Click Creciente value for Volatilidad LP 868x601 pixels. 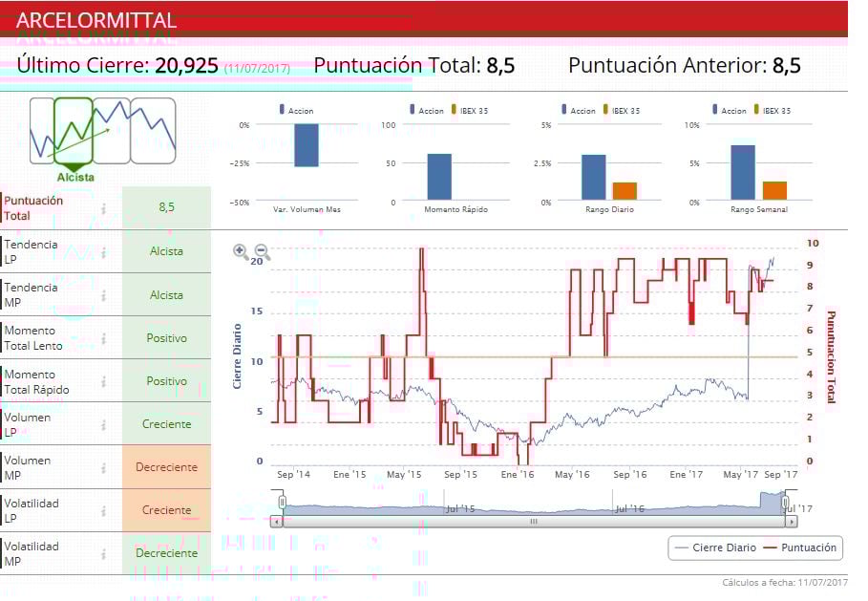pos(166,510)
